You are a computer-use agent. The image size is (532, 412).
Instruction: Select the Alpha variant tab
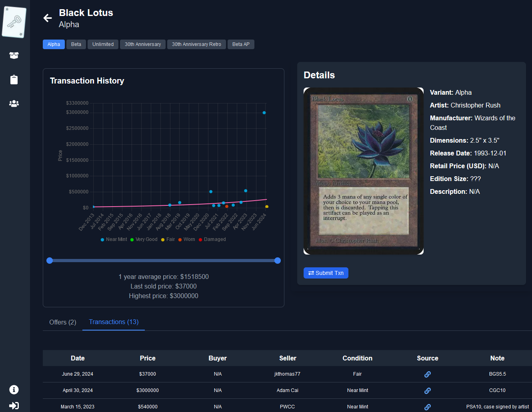pos(54,44)
